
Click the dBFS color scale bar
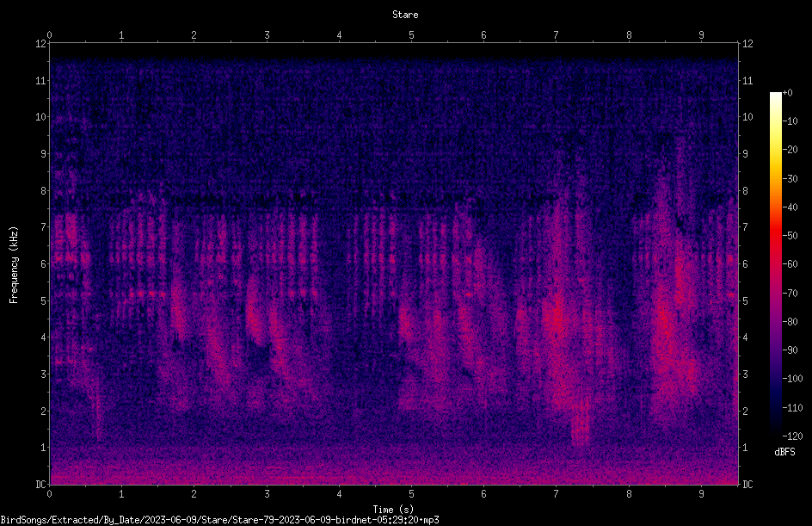pos(775,263)
